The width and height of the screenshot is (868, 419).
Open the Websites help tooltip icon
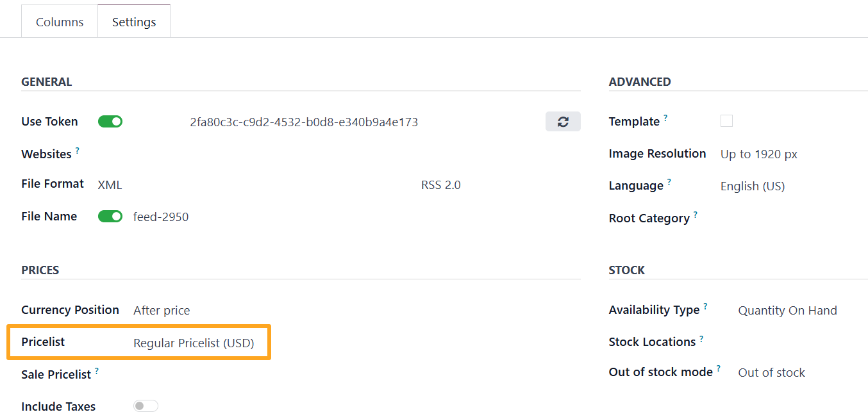pyautogui.click(x=78, y=149)
